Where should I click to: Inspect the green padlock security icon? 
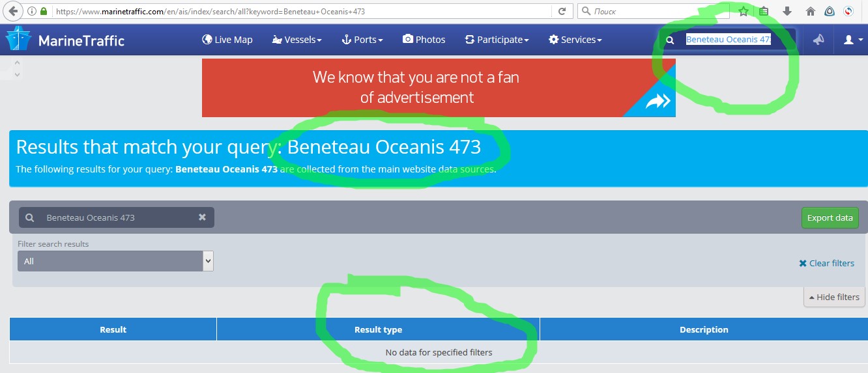(x=44, y=11)
